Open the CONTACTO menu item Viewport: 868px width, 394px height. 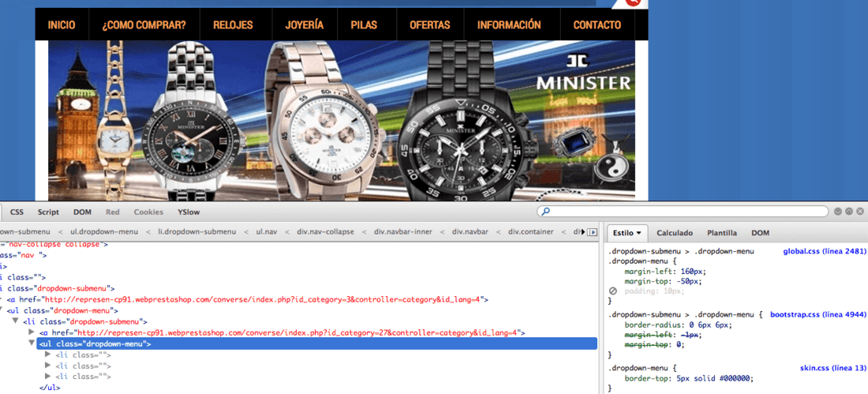pos(597,25)
